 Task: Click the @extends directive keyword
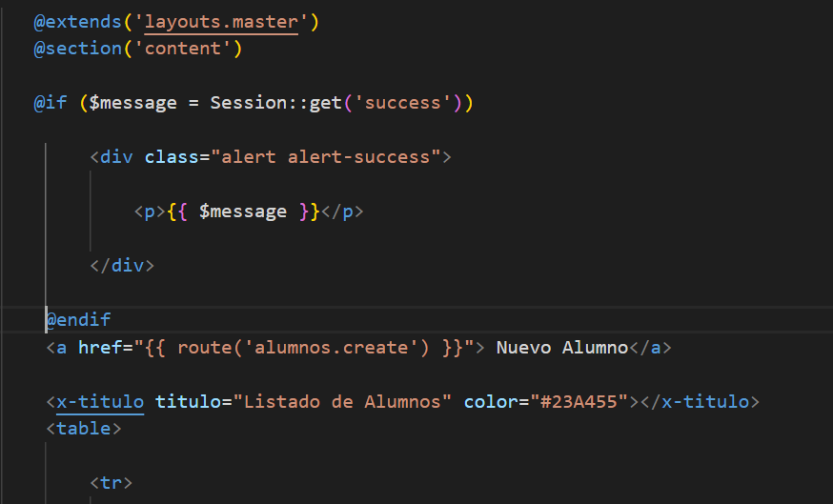coord(78,22)
